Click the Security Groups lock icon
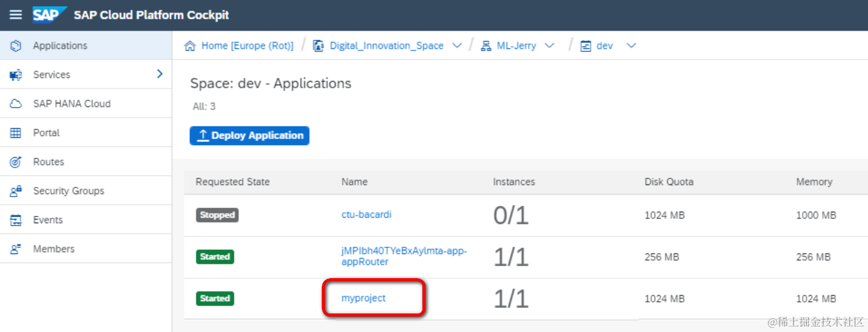This screenshot has width=868, height=332. [16, 190]
